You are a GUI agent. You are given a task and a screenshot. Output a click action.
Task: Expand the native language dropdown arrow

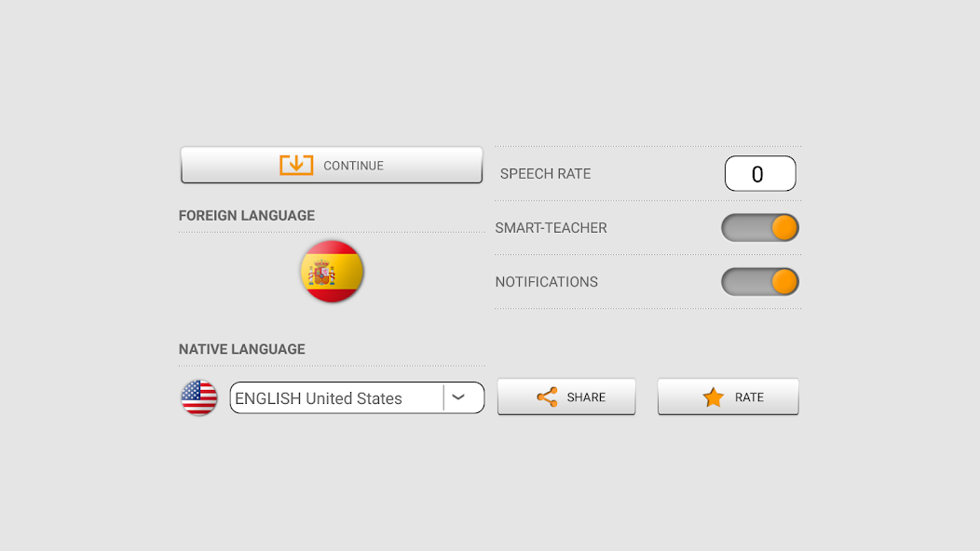pyautogui.click(x=458, y=397)
